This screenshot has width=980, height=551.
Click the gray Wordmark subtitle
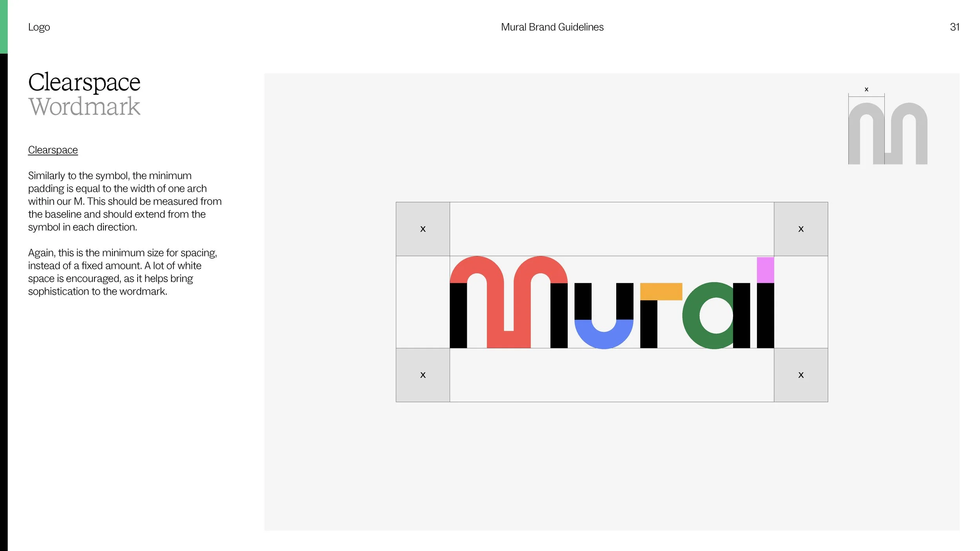[84, 106]
